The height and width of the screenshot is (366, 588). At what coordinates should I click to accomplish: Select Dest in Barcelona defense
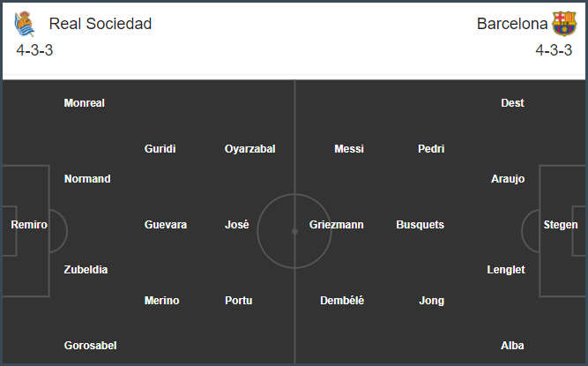tap(512, 103)
